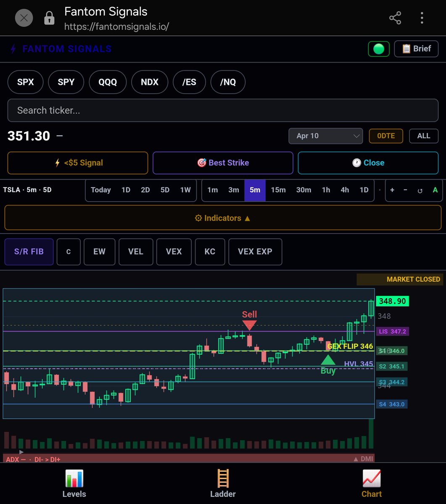The height and width of the screenshot is (504, 446).
Task: Toggle the 0DTE filter
Action: (x=386, y=136)
